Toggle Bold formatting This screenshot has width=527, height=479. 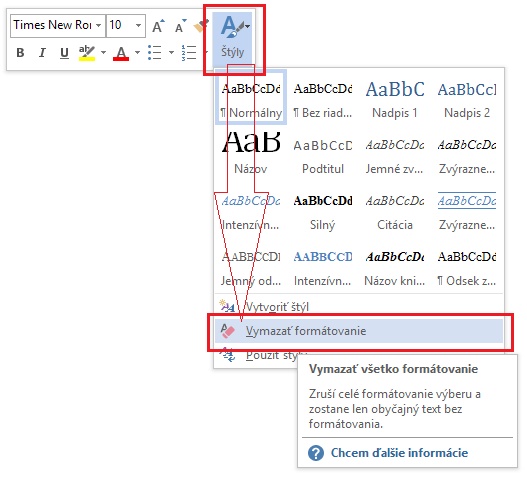tap(20, 53)
